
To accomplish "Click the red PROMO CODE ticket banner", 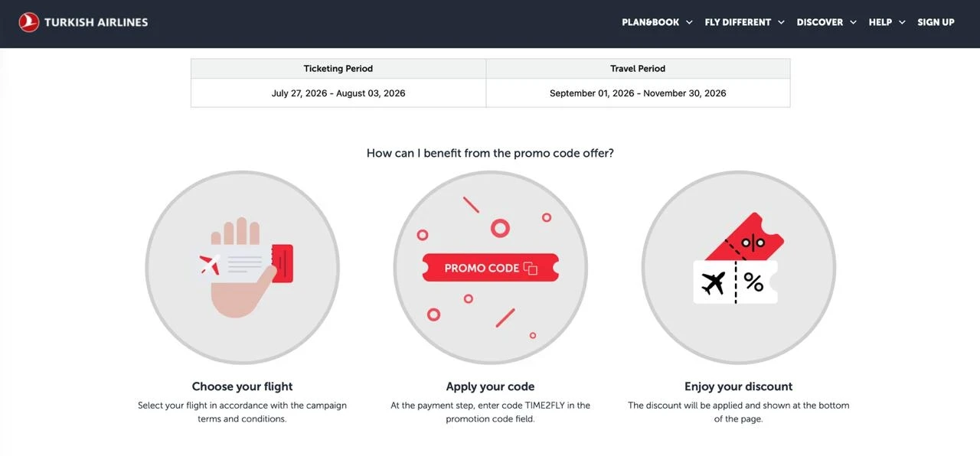I will (490, 268).
